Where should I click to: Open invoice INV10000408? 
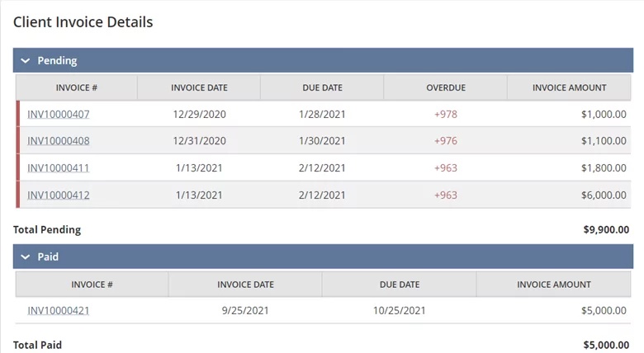[x=59, y=141]
